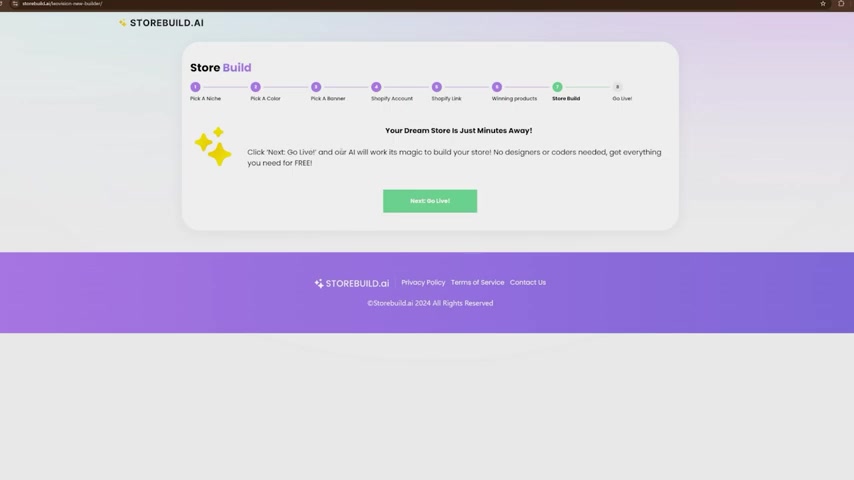This screenshot has height=480, width=854.
Task: Click the 'Pick A Color' step label
Action: pyautogui.click(x=265, y=99)
